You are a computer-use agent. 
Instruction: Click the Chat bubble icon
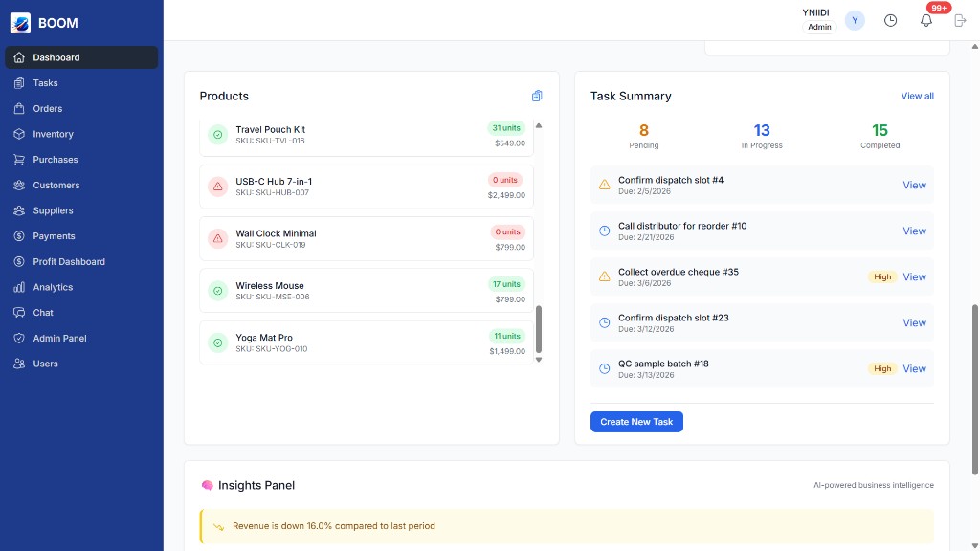[19, 313]
